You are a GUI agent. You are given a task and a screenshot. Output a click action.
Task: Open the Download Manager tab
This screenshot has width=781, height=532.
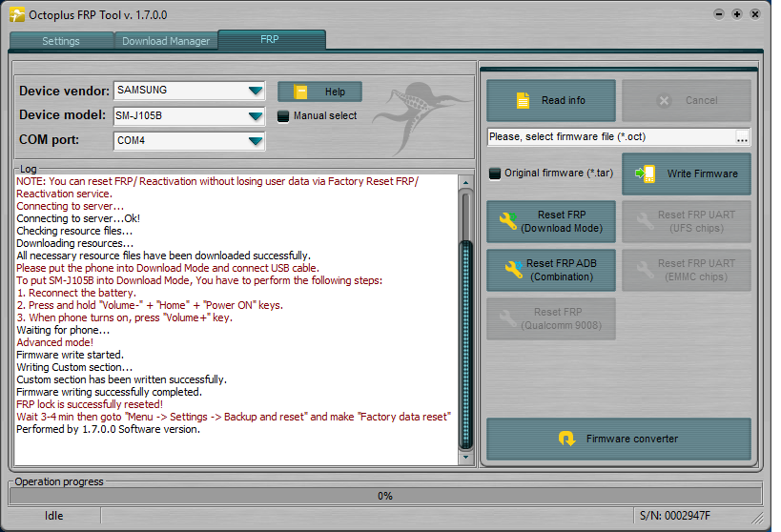(166, 41)
